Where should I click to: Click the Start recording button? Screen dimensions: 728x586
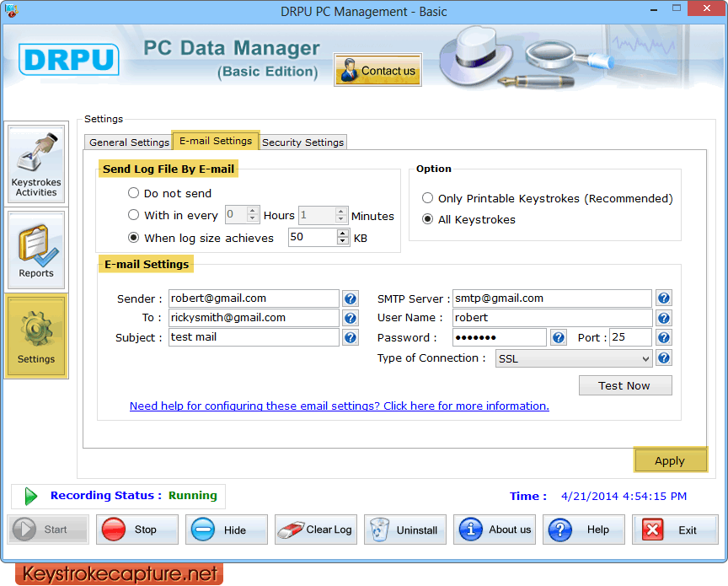click(x=48, y=530)
